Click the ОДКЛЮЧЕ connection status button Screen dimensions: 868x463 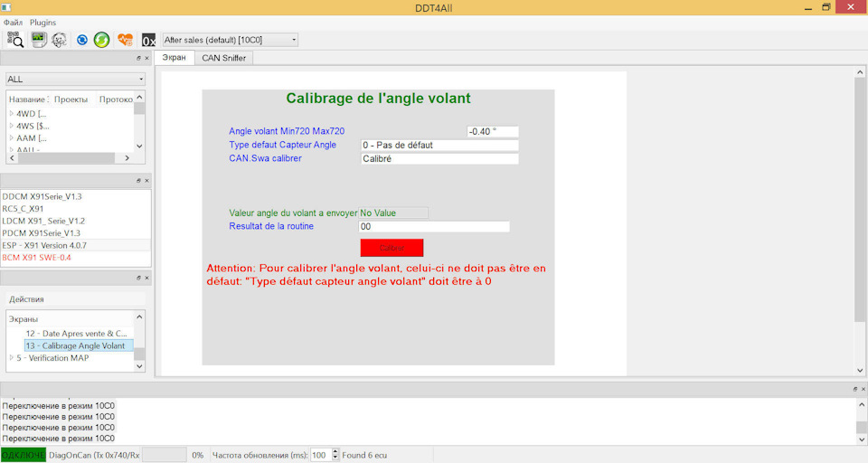pos(24,455)
